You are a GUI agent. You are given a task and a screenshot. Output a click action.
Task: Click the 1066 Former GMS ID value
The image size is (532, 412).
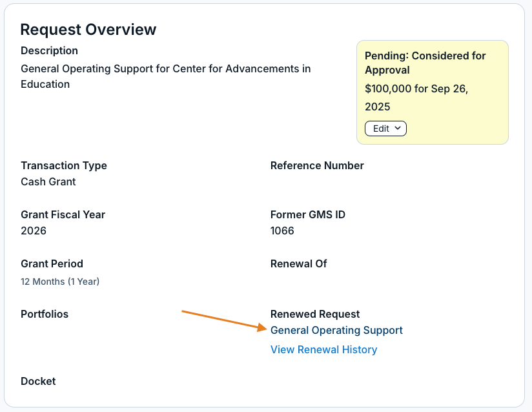[282, 231]
